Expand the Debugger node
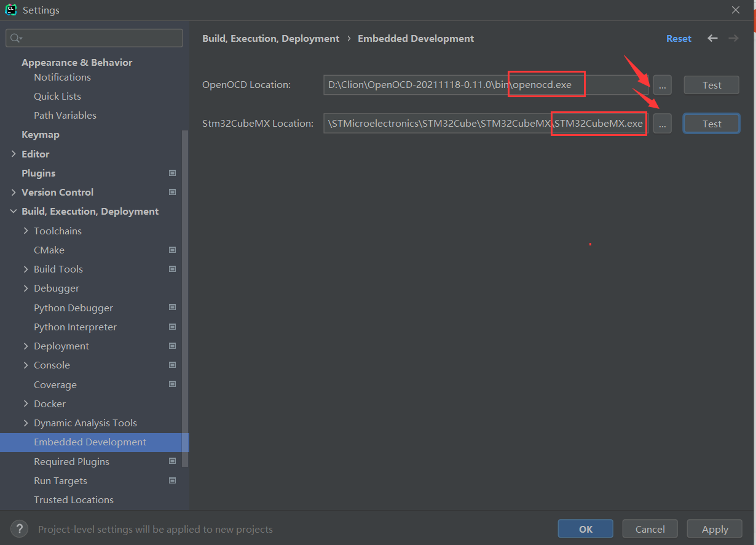Screen dimensions: 756x545 26,288
